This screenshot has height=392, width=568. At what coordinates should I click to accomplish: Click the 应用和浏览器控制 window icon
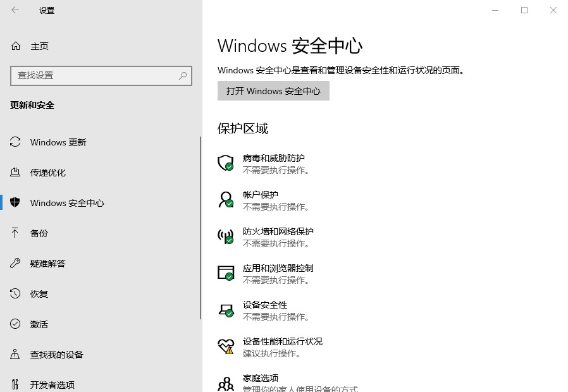point(225,273)
